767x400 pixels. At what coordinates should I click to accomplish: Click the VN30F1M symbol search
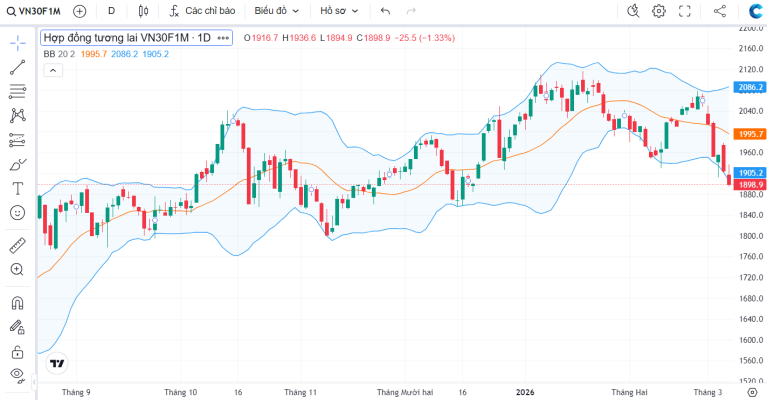tap(34, 11)
